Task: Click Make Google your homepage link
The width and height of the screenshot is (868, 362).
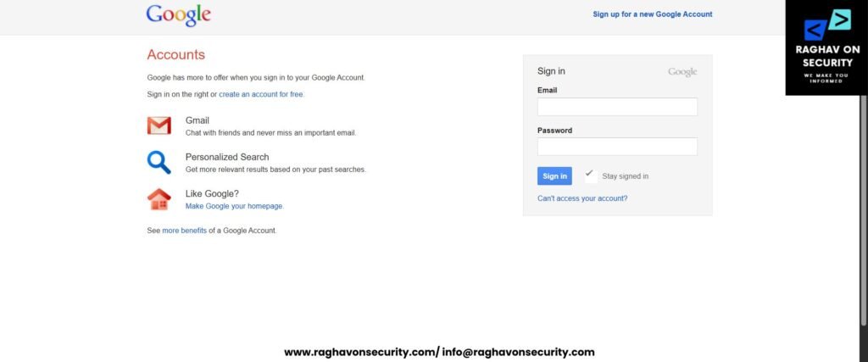Action: coord(234,206)
